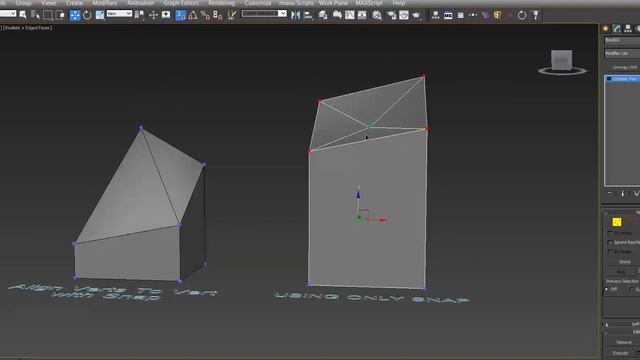Activate the Select and Move tool

click(75, 15)
